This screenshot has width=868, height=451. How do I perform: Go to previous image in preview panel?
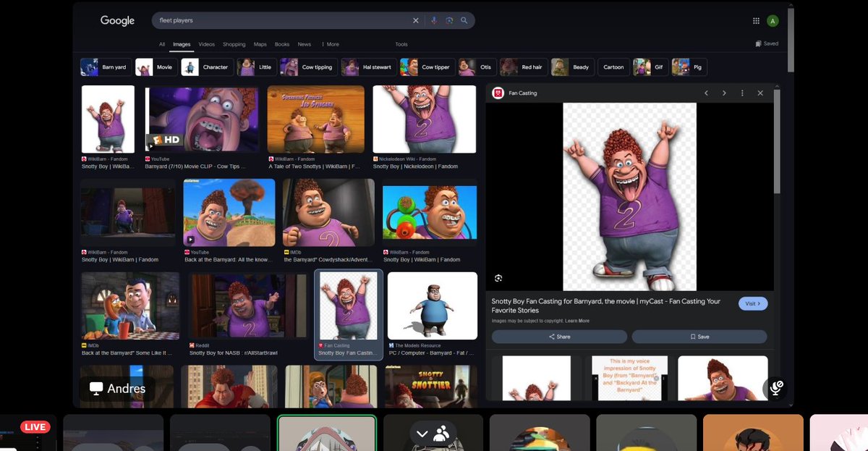coord(707,93)
